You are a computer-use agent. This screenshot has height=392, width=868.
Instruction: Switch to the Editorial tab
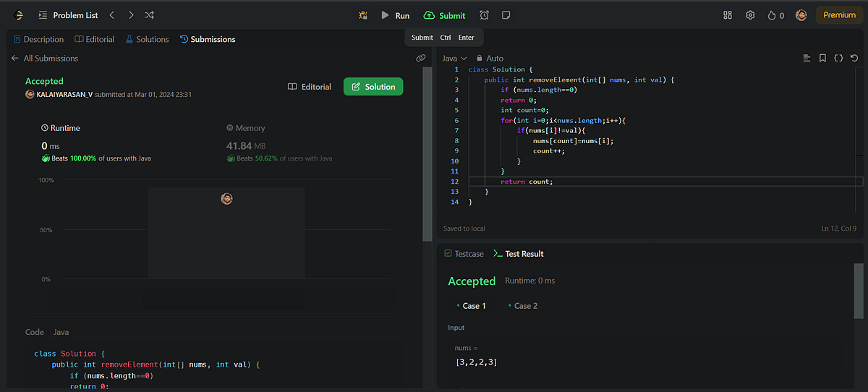click(x=95, y=39)
